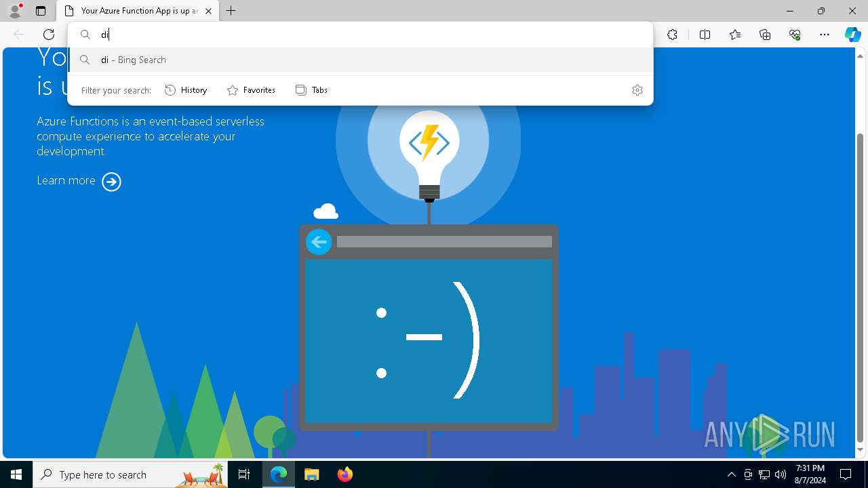Open Browser essentials heart icon
This screenshot has width=868, height=488.
(795, 35)
